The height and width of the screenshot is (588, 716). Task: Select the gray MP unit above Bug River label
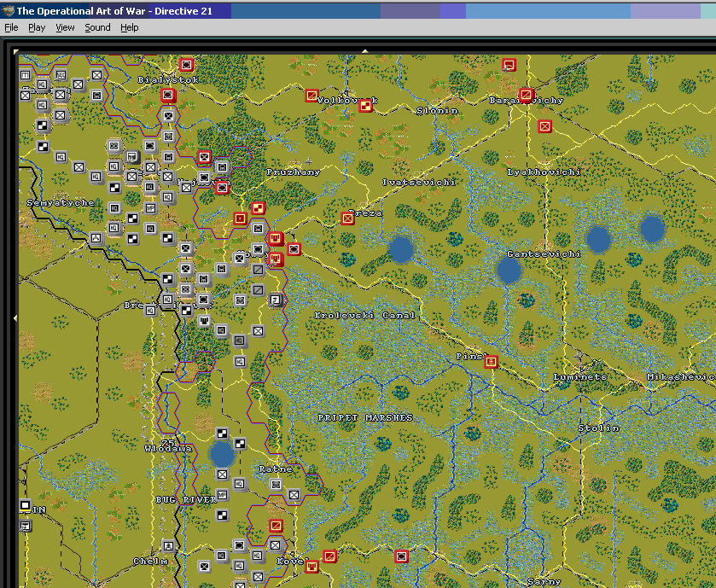coord(222,494)
